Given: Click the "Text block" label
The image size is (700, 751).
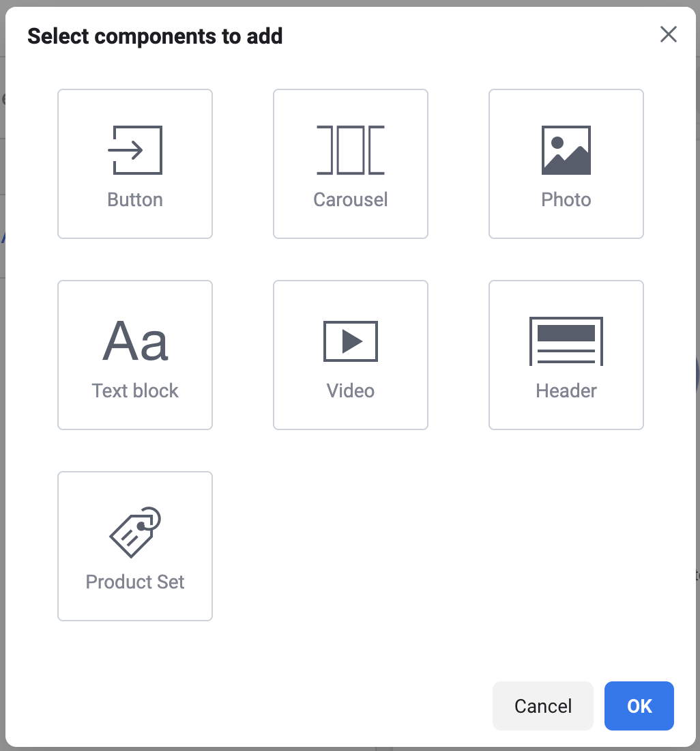Looking at the screenshot, I should (x=135, y=391).
